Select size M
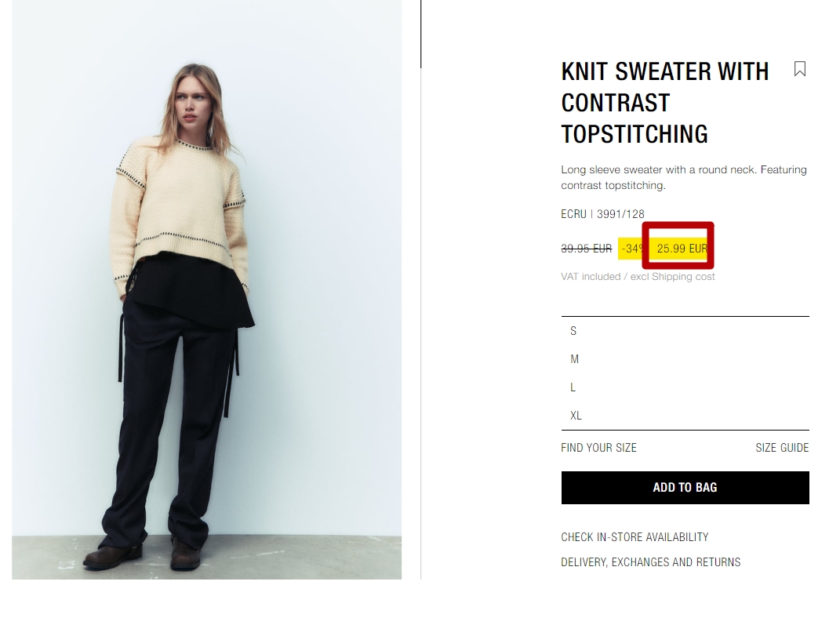This screenshot has width=840, height=625. [685, 359]
